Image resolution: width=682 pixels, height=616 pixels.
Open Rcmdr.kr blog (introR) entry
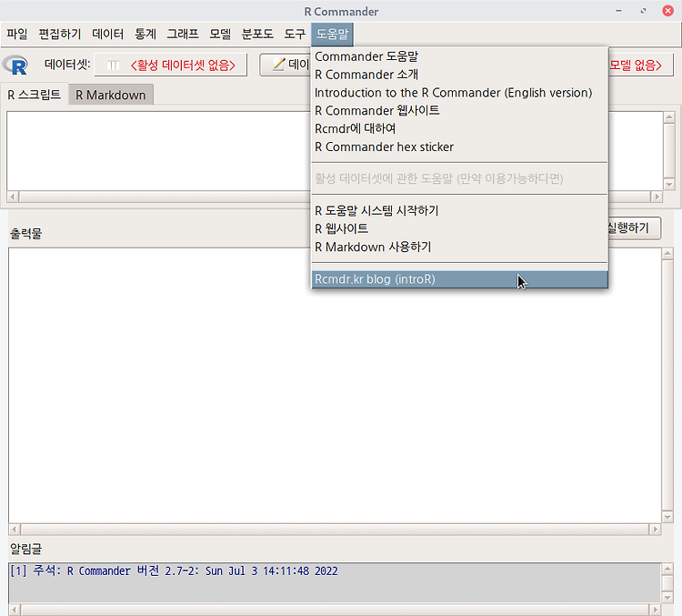click(x=459, y=279)
